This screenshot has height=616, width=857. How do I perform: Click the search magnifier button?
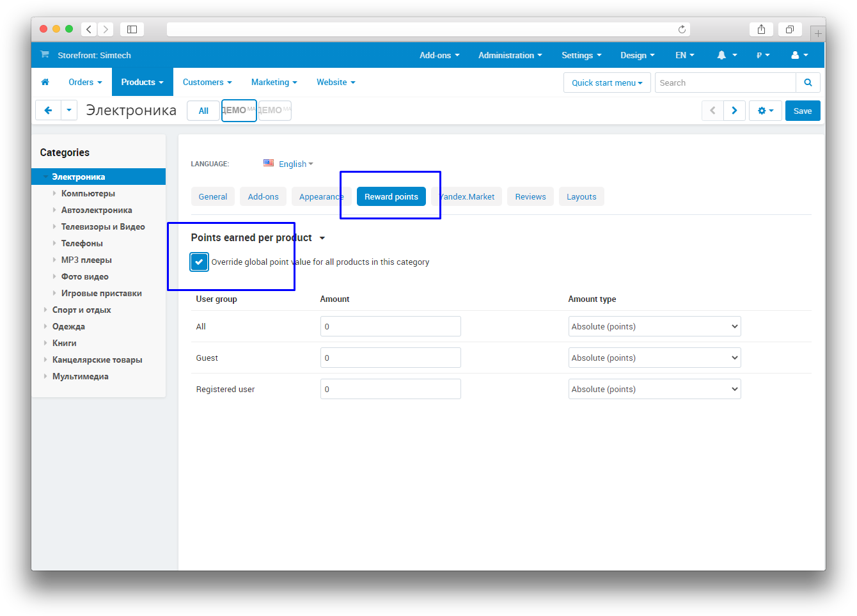click(x=808, y=83)
